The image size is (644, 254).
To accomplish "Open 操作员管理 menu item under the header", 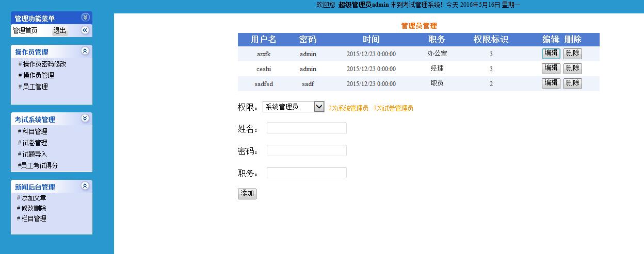I will click(39, 75).
